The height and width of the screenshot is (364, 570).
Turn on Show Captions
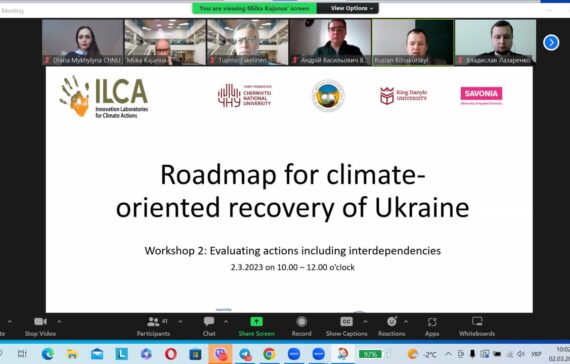tap(346, 327)
